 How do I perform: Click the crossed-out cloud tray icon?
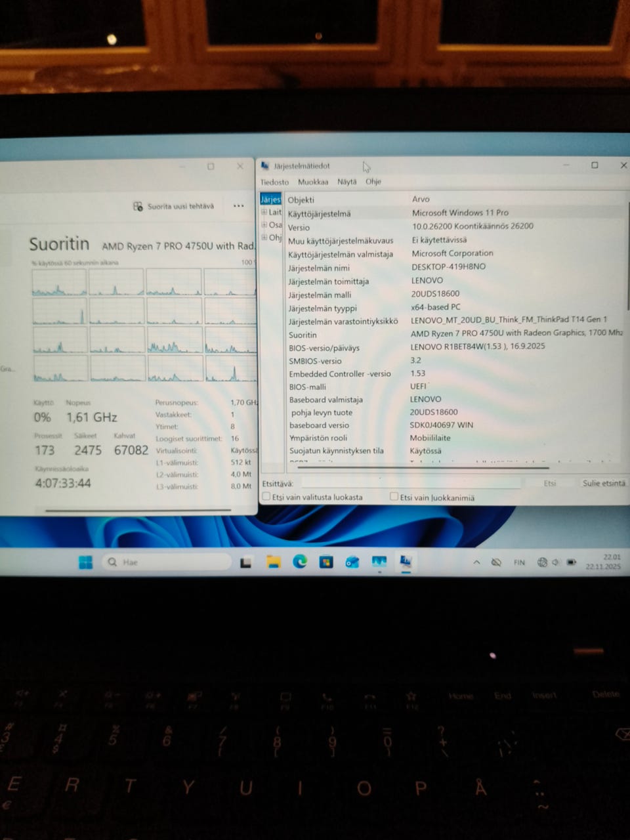[496, 562]
